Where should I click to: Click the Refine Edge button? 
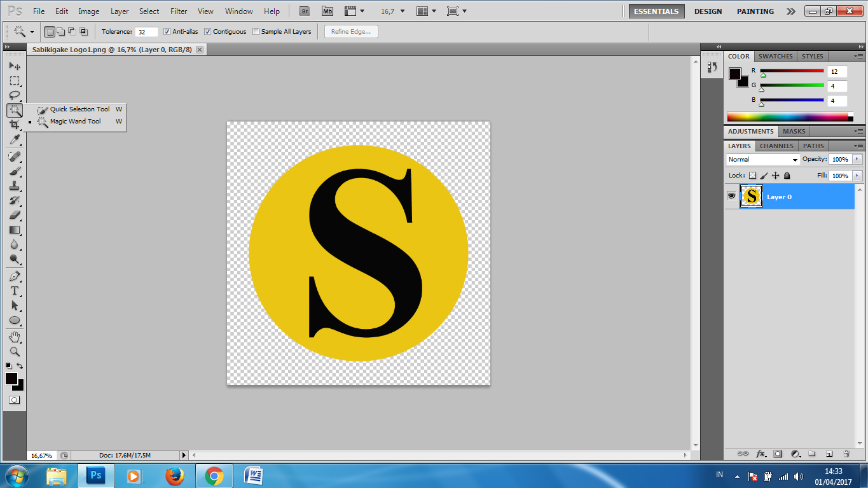350,31
